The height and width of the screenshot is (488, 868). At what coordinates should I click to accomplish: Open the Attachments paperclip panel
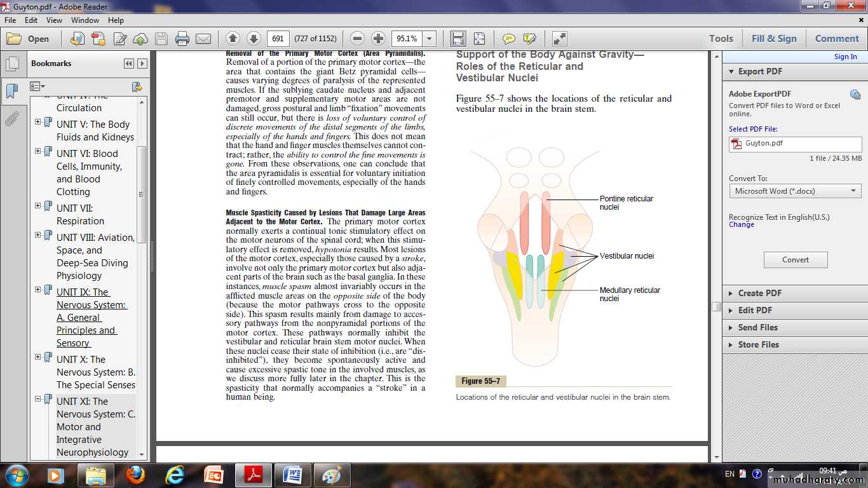[11, 119]
